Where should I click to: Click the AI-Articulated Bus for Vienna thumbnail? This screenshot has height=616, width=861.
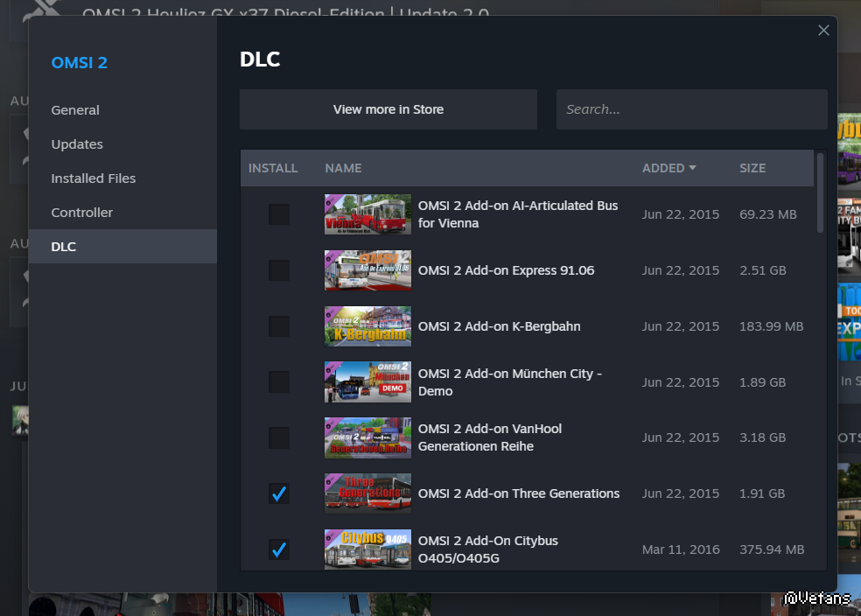(x=367, y=214)
